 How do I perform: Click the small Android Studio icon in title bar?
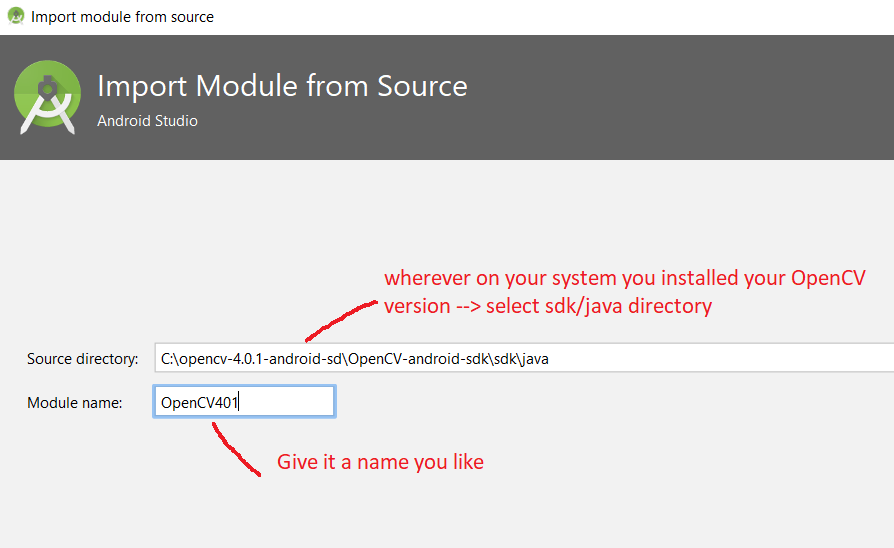(16, 16)
